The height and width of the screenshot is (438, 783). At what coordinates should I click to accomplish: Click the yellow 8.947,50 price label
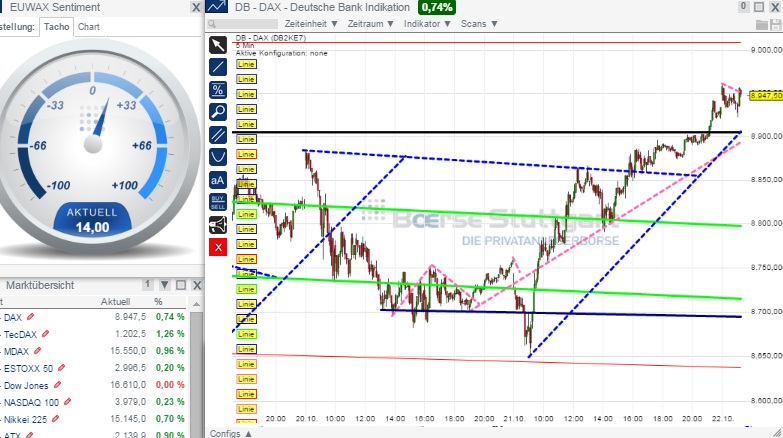tap(767, 95)
